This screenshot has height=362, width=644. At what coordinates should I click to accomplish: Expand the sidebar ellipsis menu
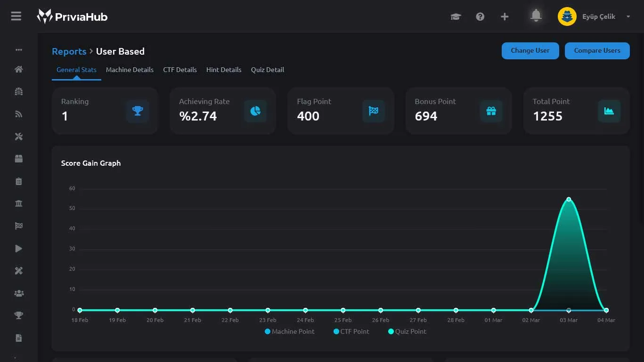19,49
